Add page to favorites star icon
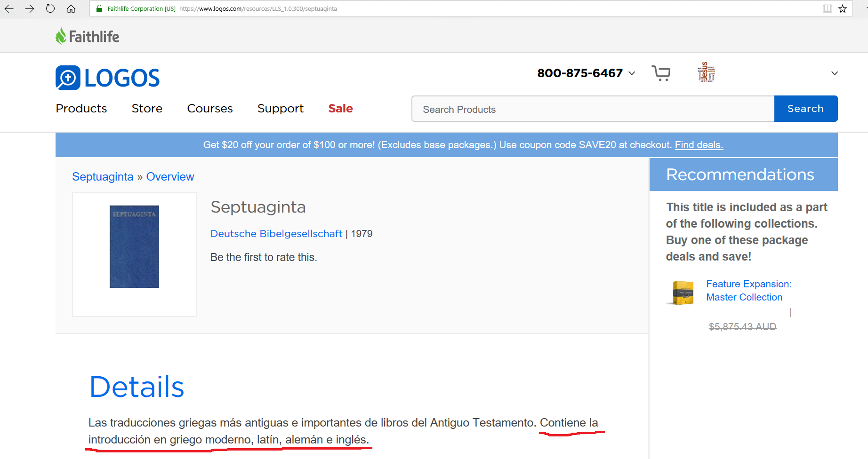Screen dimensions: 868x459 (843, 8)
